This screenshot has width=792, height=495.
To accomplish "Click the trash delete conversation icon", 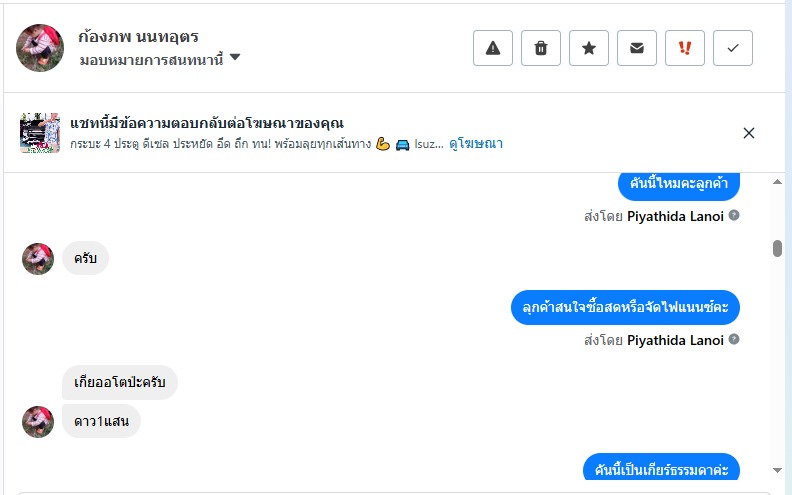I will tap(541, 48).
